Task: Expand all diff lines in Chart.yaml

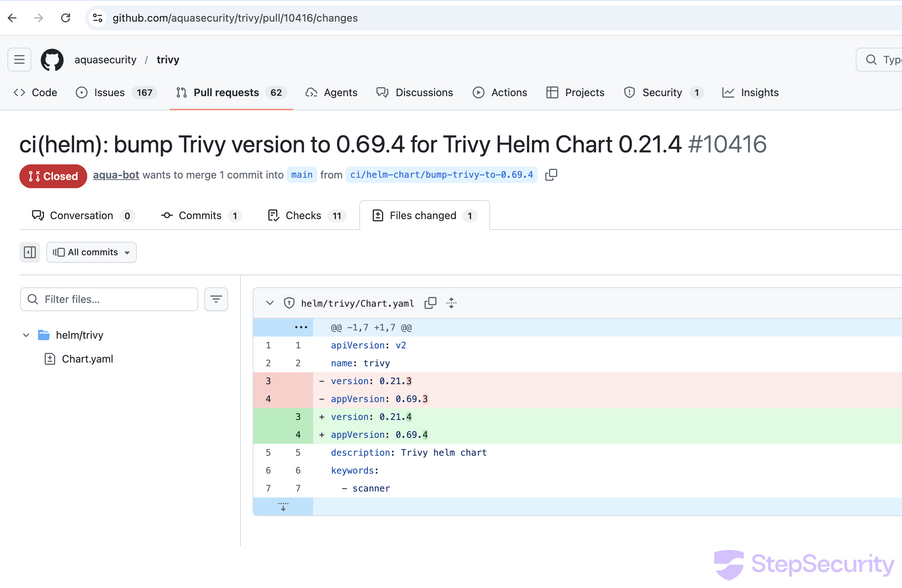Action: (451, 303)
